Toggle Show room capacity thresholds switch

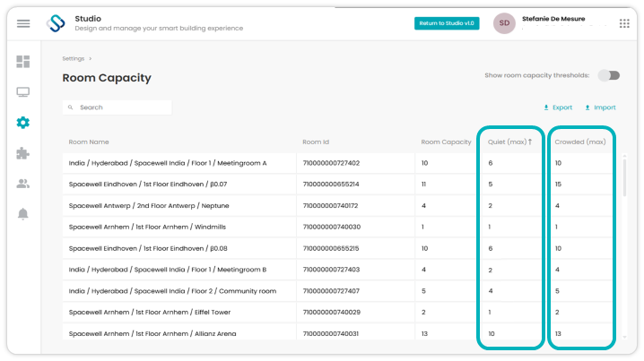point(609,75)
